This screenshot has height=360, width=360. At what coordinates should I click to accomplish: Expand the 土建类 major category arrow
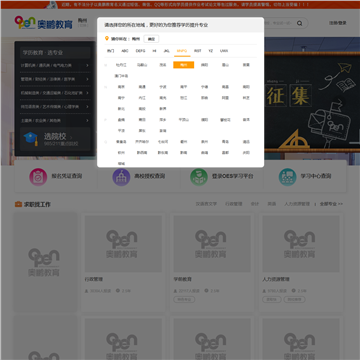[87, 120]
